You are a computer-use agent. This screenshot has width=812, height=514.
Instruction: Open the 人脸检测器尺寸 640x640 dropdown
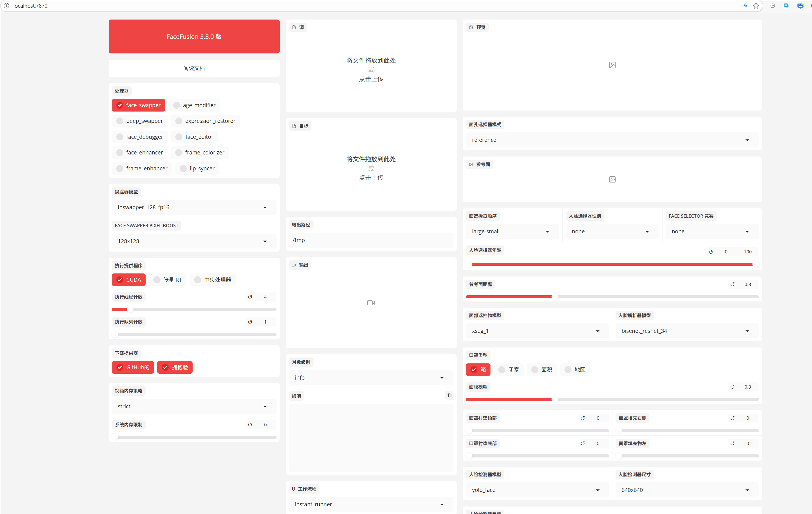(687, 490)
